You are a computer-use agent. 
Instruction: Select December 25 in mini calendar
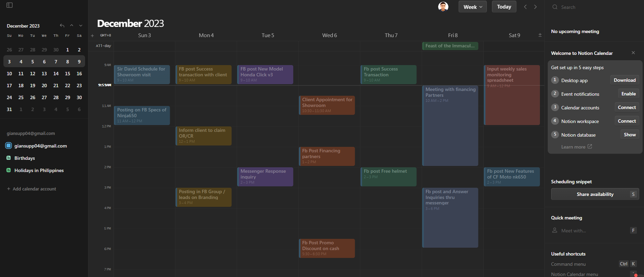click(x=21, y=97)
